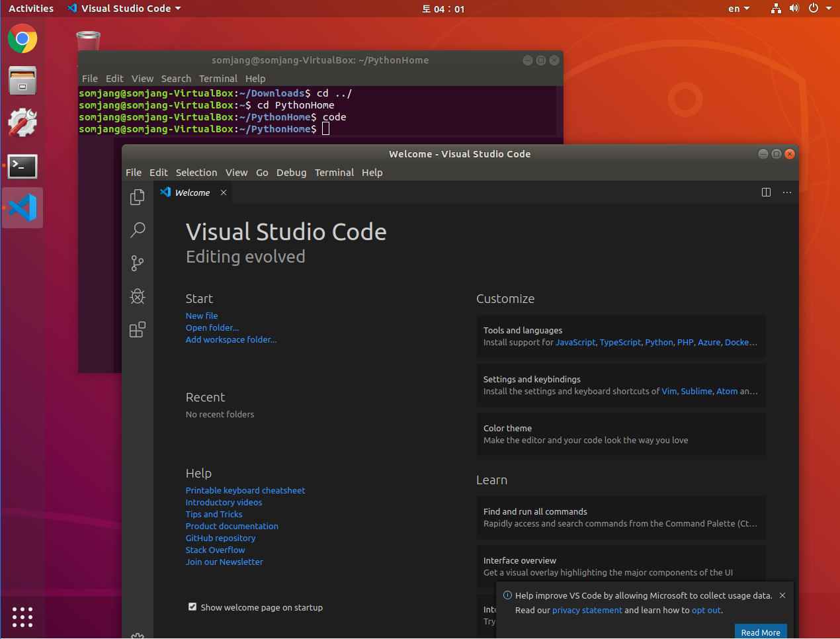The width and height of the screenshot is (840, 639).
Task: Open the privacy statement link
Action: click(x=587, y=611)
